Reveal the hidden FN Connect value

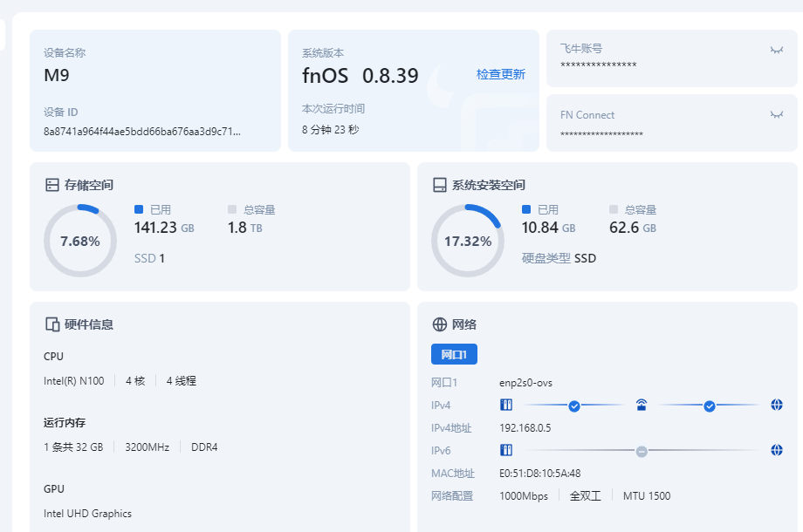point(776,114)
